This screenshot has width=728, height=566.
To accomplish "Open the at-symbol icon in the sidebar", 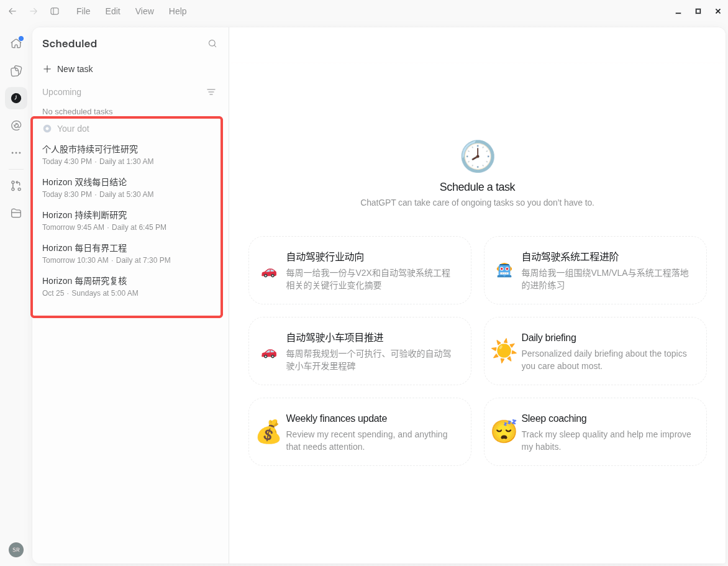I will coord(16,126).
